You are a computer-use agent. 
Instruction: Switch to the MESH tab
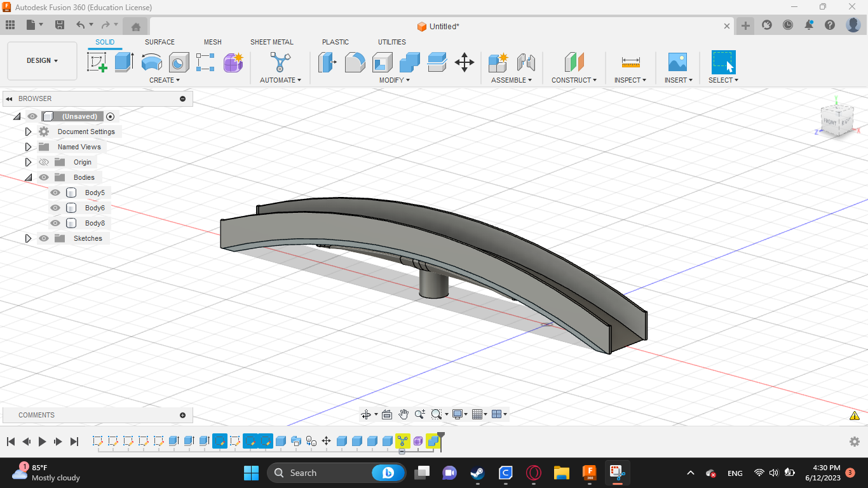pos(213,42)
